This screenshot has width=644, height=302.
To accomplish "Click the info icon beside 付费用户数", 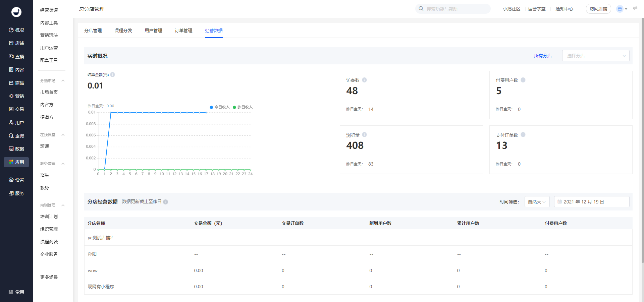I will (523, 80).
